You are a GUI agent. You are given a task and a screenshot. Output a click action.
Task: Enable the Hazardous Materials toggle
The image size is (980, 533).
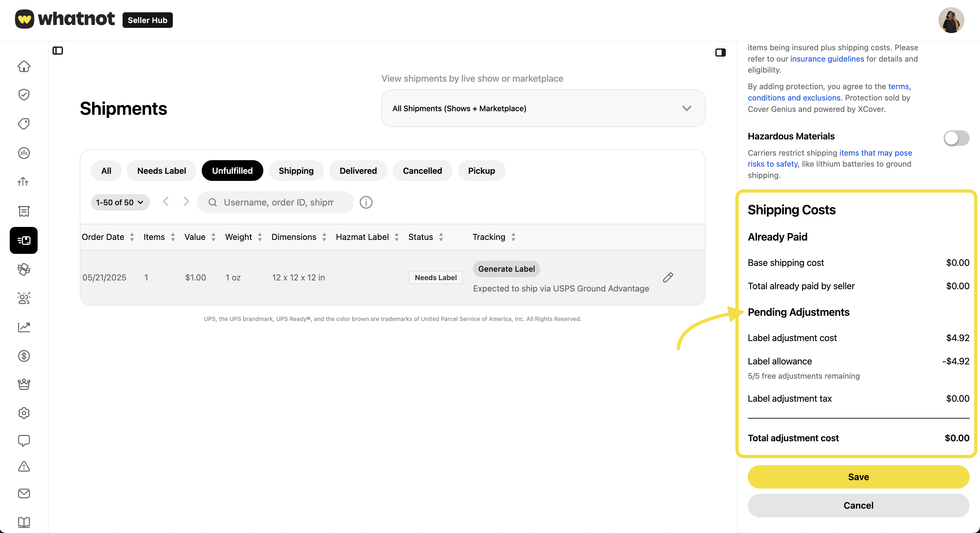pos(956,138)
